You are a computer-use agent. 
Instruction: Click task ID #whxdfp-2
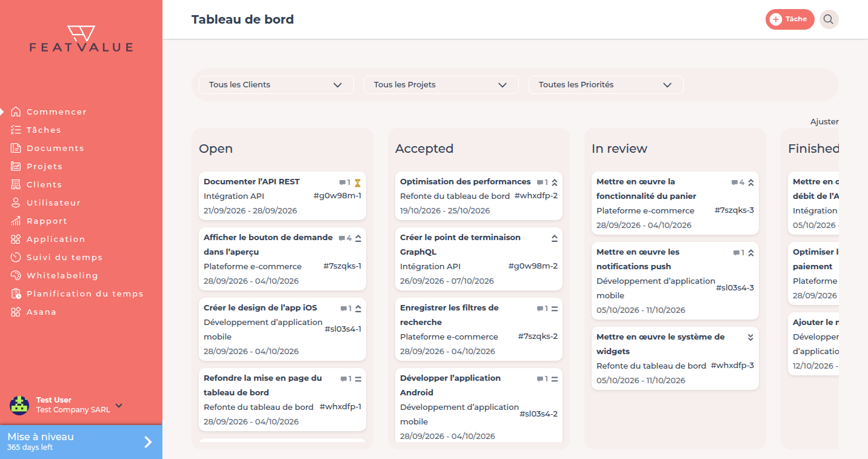point(536,196)
